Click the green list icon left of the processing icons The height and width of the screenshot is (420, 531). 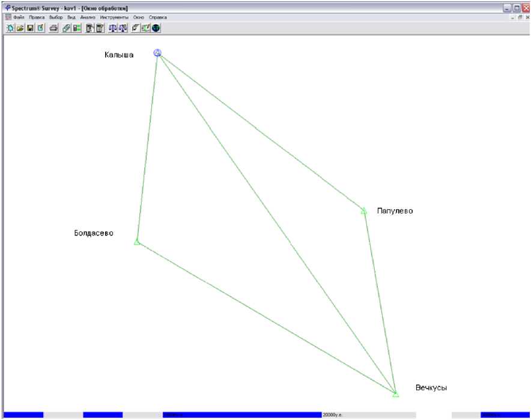pyautogui.click(x=77, y=28)
